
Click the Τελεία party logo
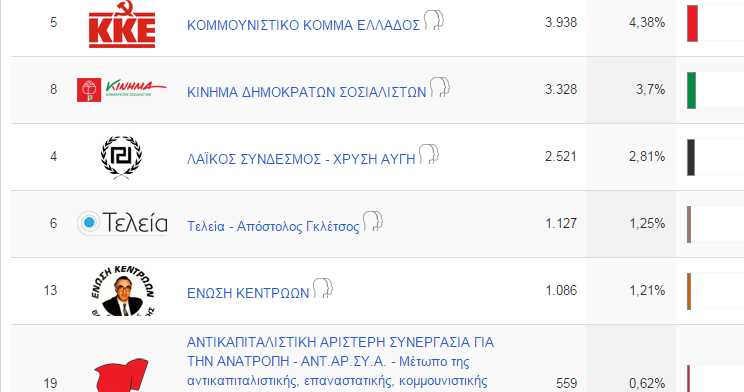coord(122,223)
